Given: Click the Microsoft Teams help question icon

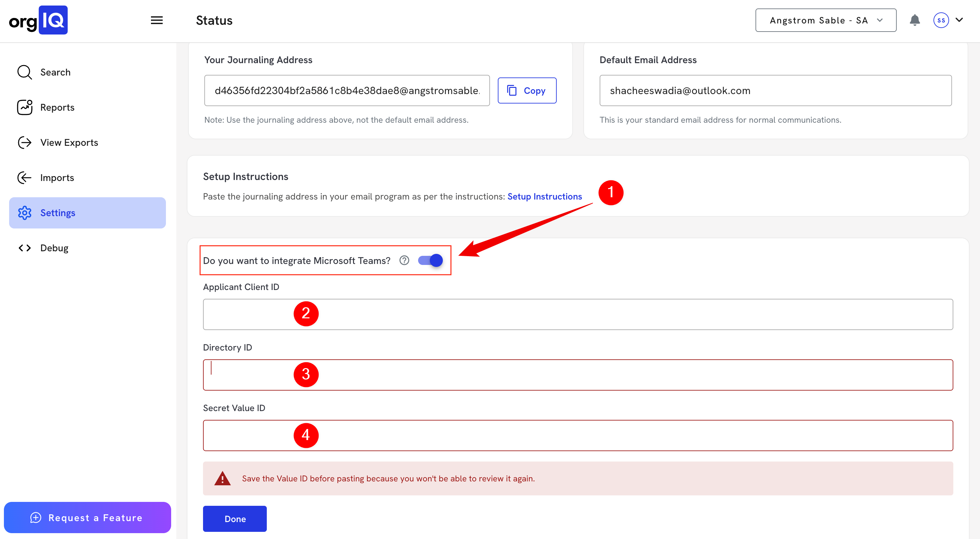Looking at the screenshot, I should 404,260.
